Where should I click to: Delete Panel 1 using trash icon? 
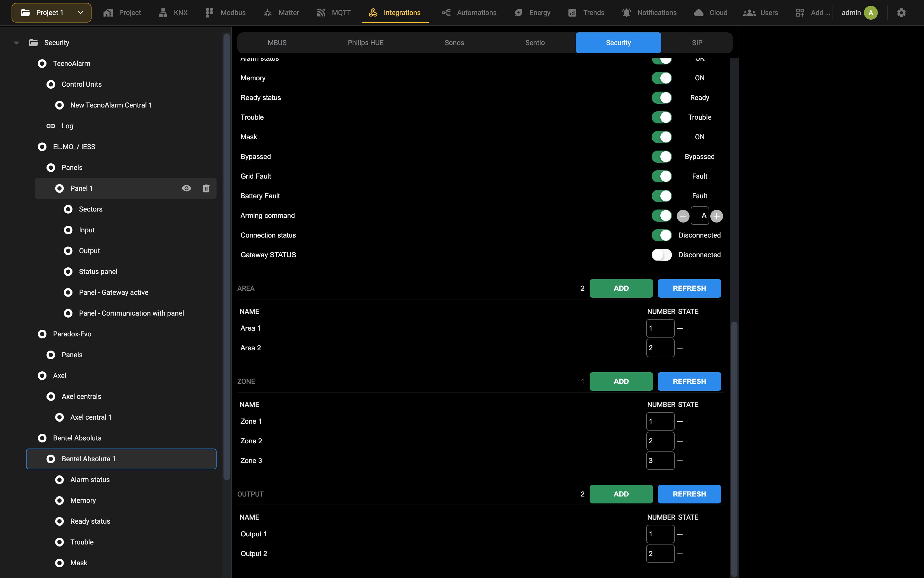tap(206, 188)
